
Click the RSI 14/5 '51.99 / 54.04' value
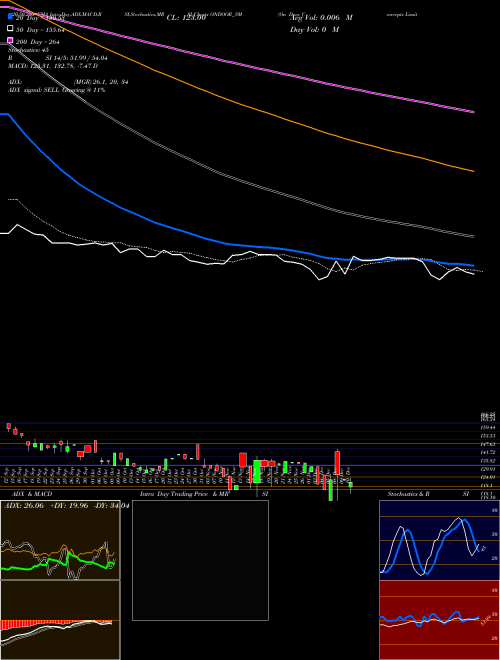(x=89, y=58)
